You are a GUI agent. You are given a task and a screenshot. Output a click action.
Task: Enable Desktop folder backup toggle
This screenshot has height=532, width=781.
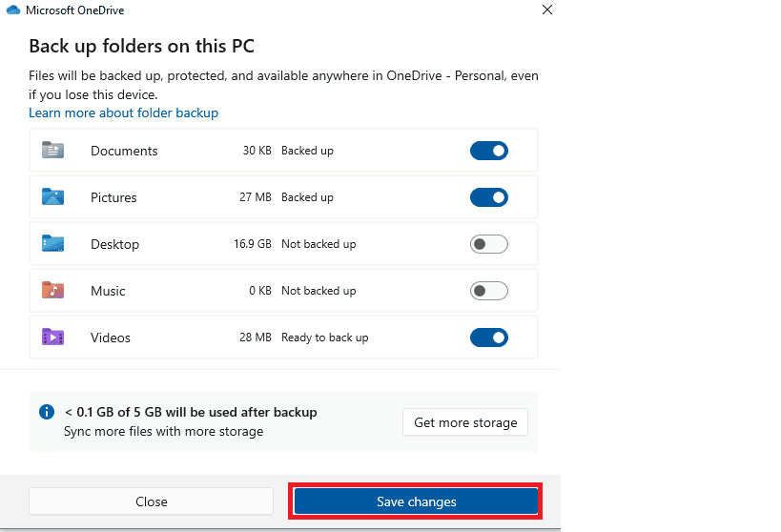pyautogui.click(x=489, y=244)
